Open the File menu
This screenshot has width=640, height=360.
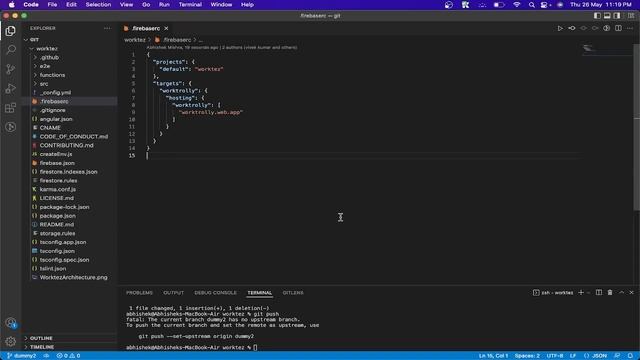pyautogui.click(x=52, y=5)
